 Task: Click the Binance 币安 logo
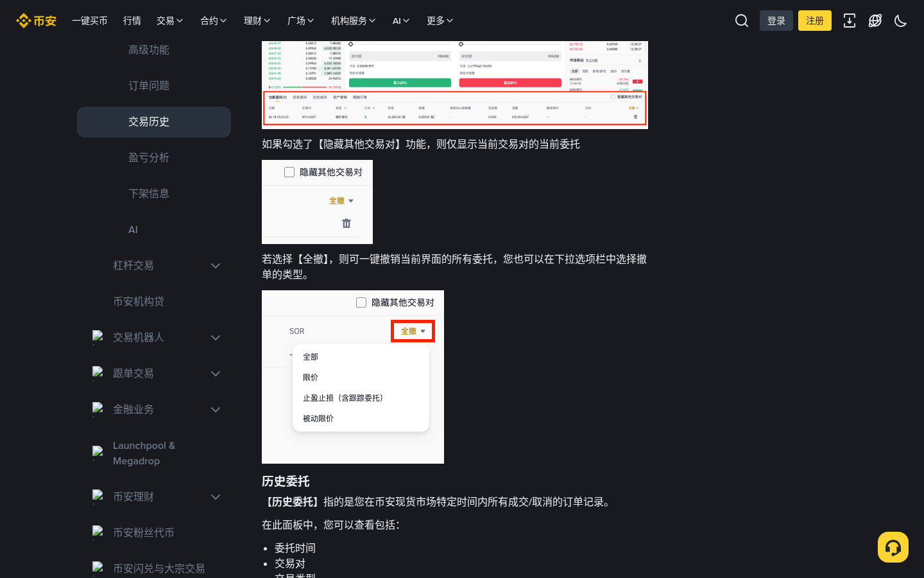(x=36, y=21)
